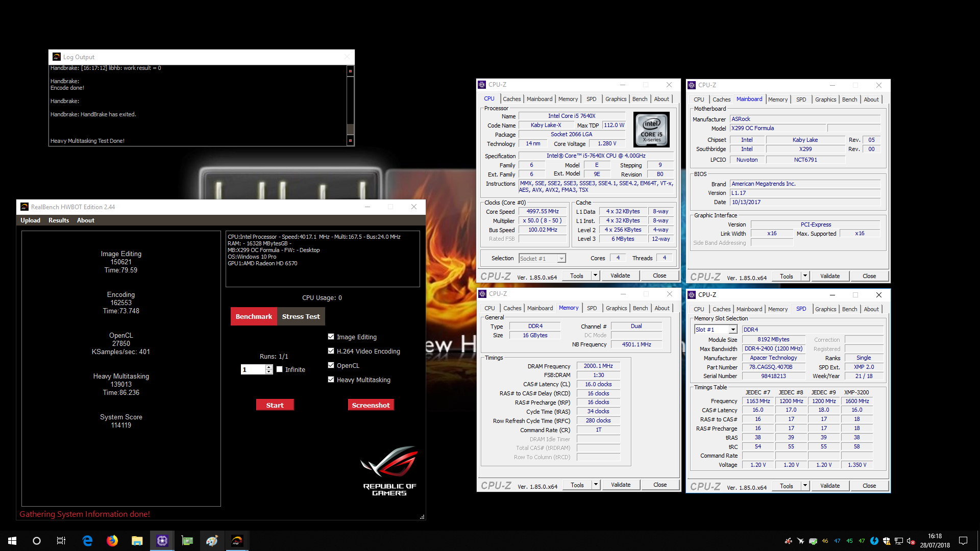Open Cortana search circle in taskbar
The image size is (980, 551).
point(37,541)
